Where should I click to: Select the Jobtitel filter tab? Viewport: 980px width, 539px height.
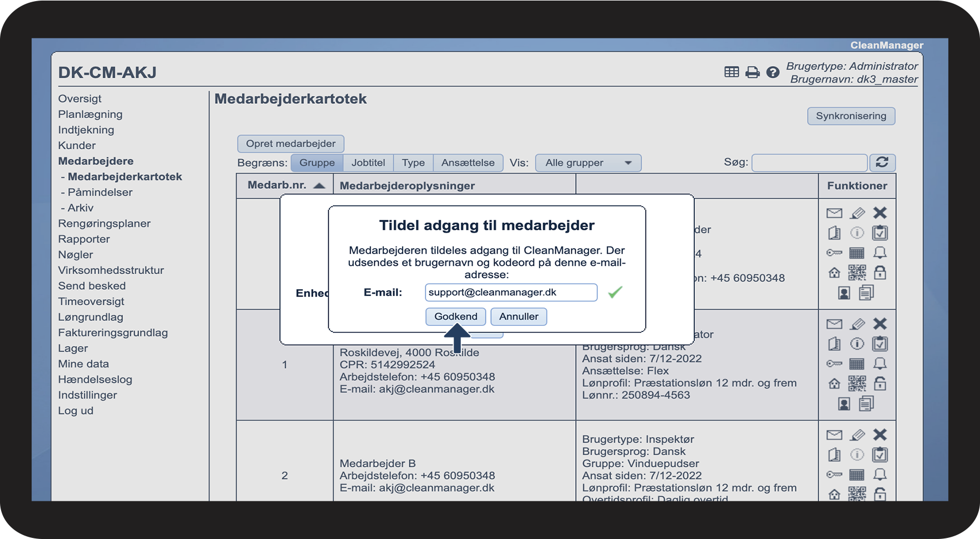368,163
